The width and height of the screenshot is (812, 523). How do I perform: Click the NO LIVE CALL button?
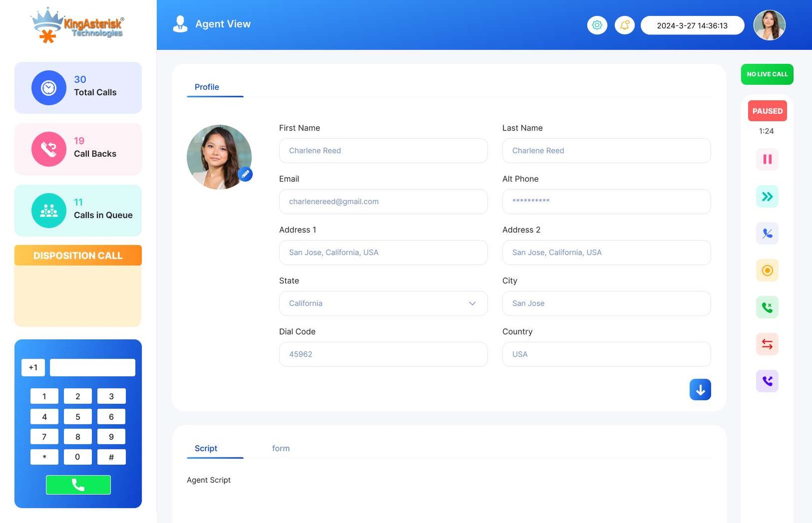pos(767,74)
